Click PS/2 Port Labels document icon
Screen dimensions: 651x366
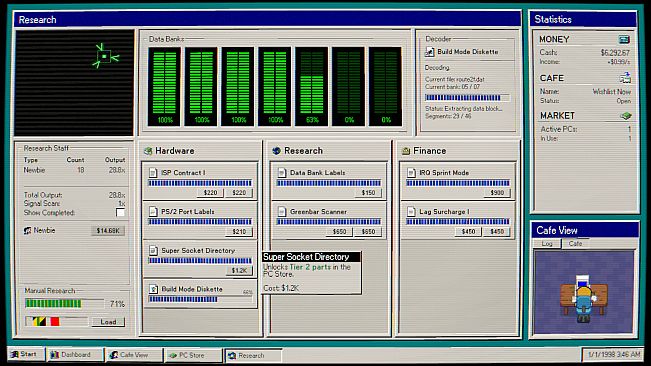(153, 211)
